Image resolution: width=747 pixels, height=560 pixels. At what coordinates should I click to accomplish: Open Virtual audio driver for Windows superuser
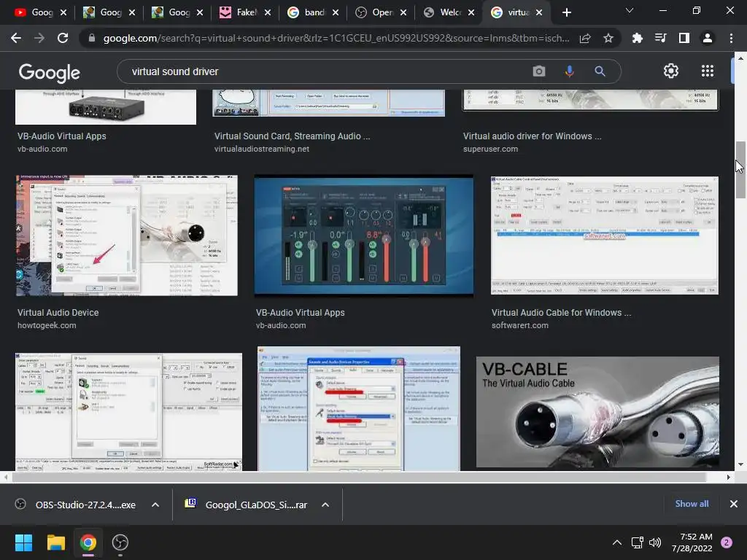tap(532, 136)
